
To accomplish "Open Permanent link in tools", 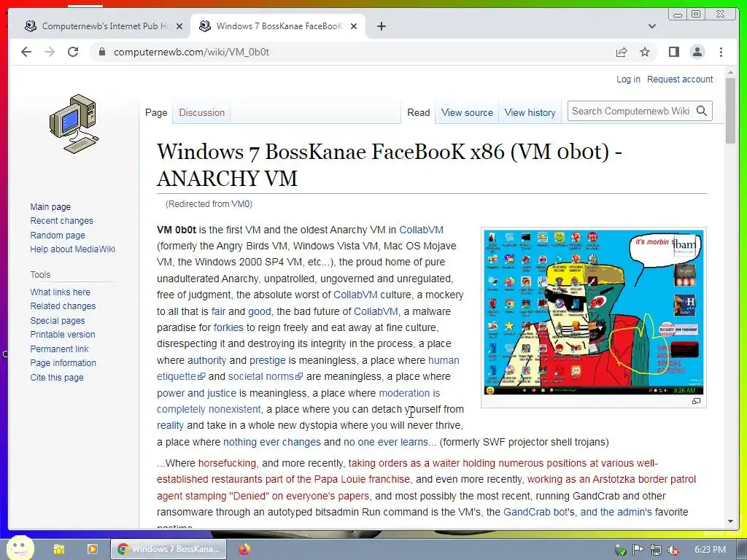I will tap(59, 349).
